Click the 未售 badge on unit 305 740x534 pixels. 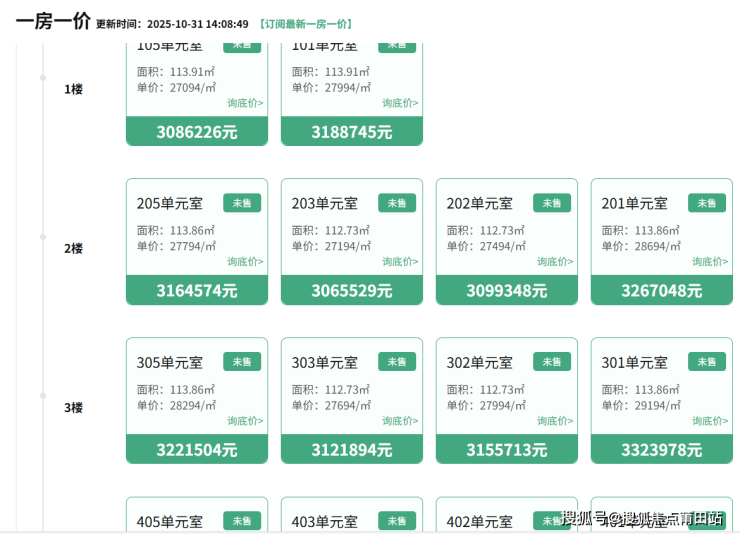click(x=242, y=362)
